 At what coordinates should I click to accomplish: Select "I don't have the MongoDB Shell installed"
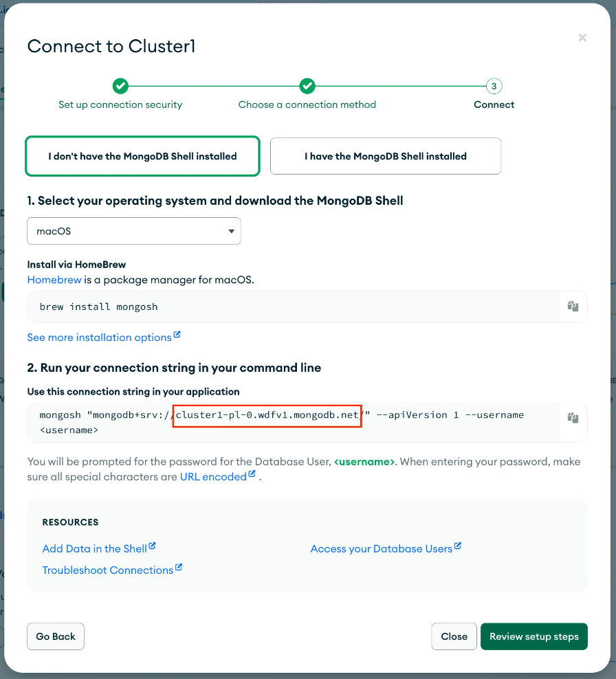pyautogui.click(x=142, y=157)
